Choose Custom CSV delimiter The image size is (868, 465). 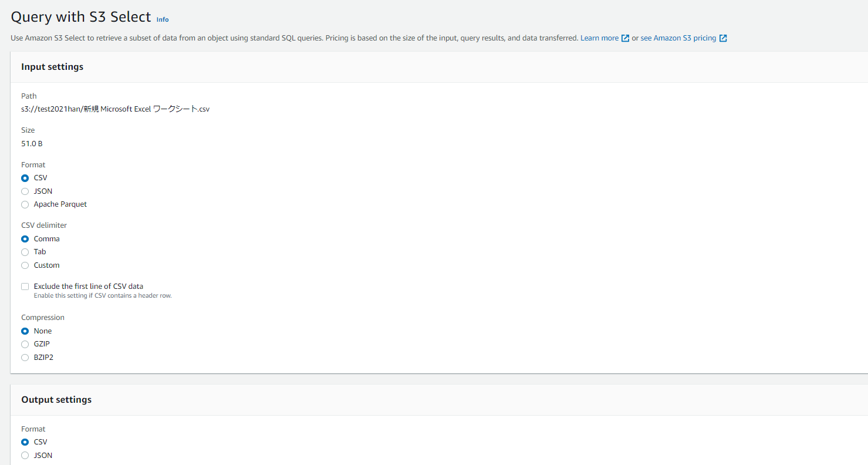pos(25,265)
